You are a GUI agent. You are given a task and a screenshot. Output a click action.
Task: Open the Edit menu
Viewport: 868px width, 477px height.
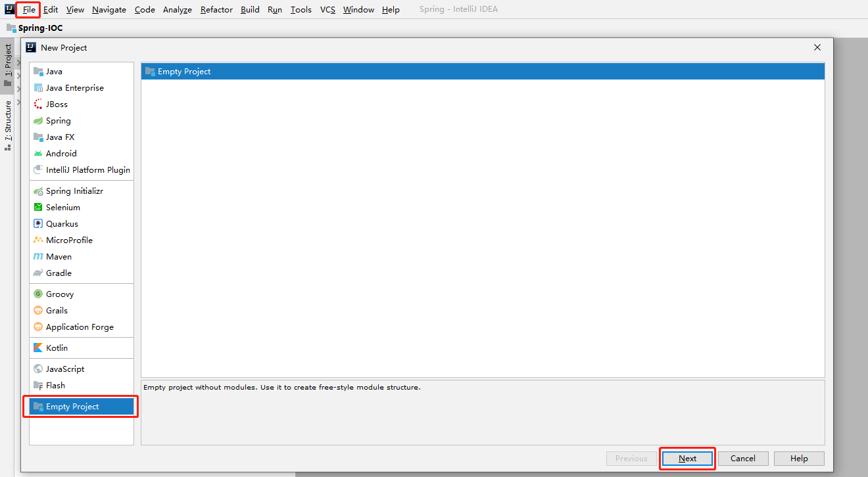(x=51, y=10)
